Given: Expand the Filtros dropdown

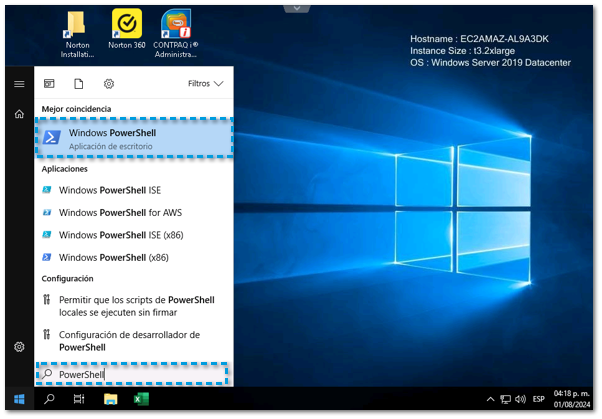Looking at the screenshot, I should coord(206,84).
